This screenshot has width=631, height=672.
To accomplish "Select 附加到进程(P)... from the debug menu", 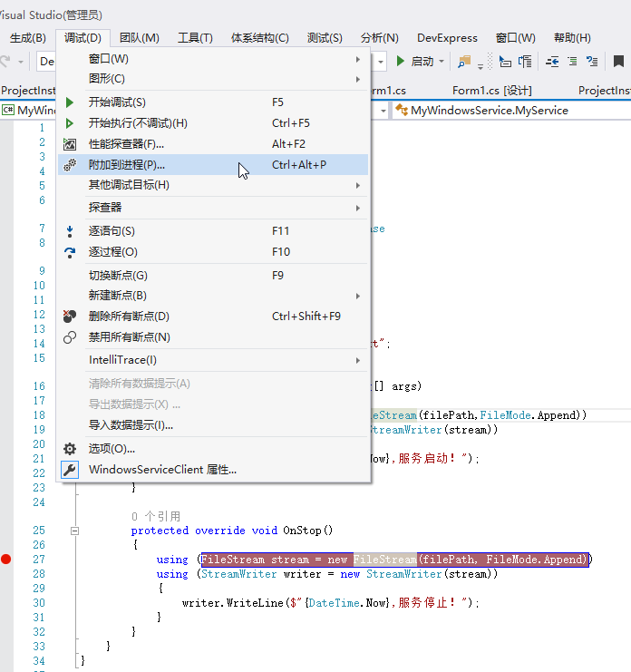I will (127, 165).
